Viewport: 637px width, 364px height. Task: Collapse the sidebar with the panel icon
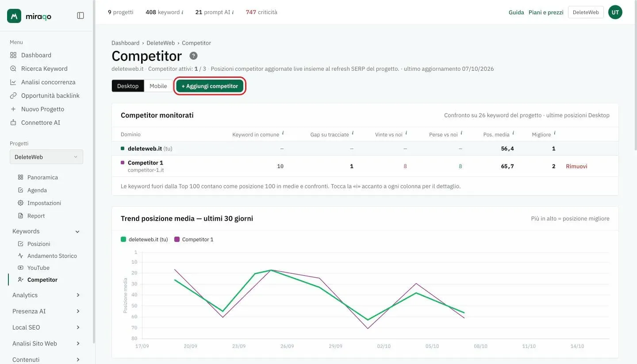point(81,15)
